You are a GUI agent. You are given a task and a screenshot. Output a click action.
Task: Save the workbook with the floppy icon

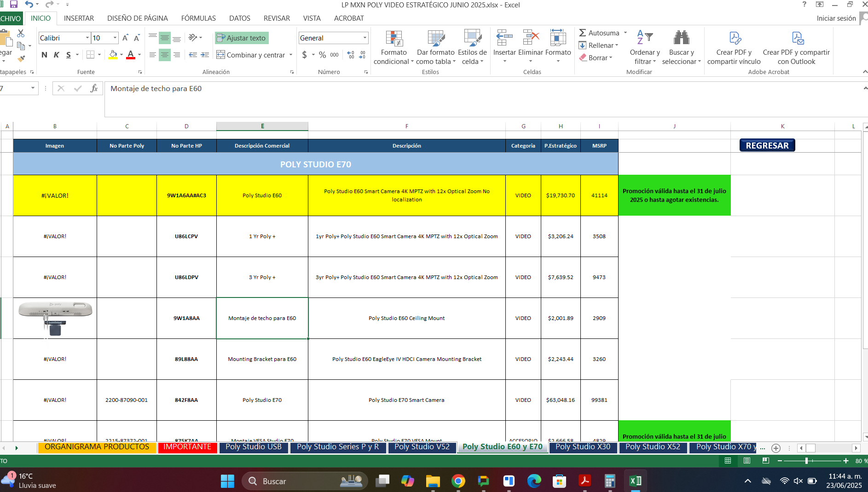click(13, 5)
